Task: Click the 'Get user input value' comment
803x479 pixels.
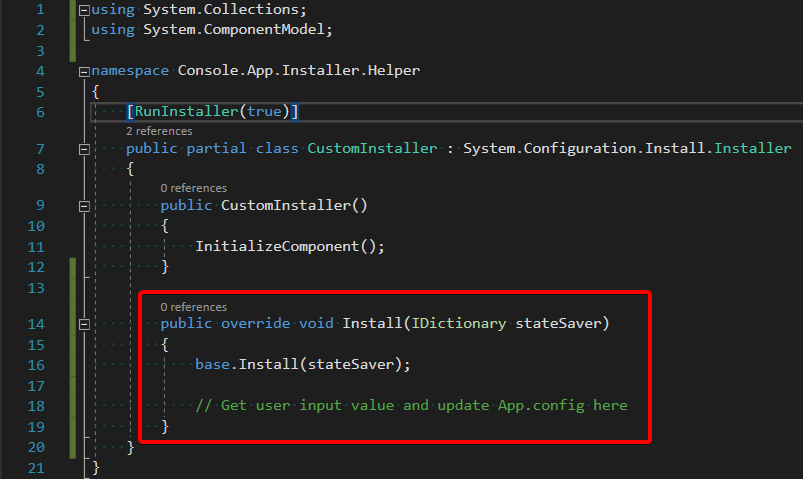Action: tap(411, 405)
